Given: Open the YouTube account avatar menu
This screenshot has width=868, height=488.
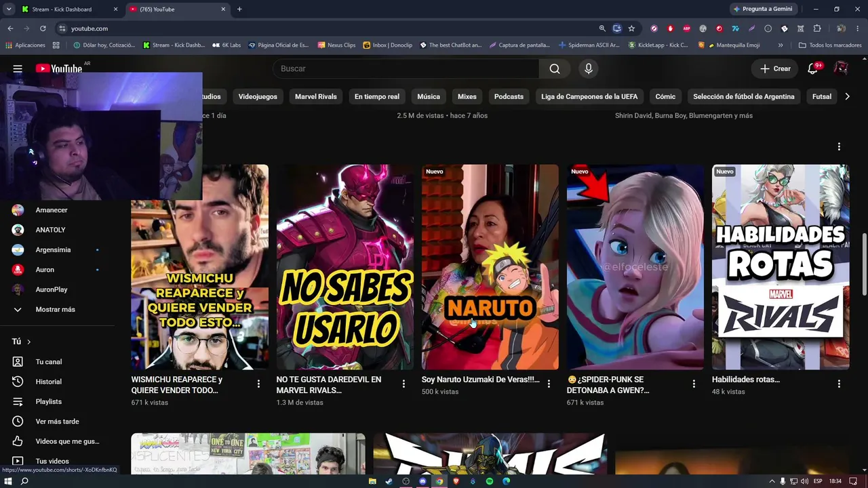Looking at the screenshot, I should pyautogui.click(x=841, y=68).
